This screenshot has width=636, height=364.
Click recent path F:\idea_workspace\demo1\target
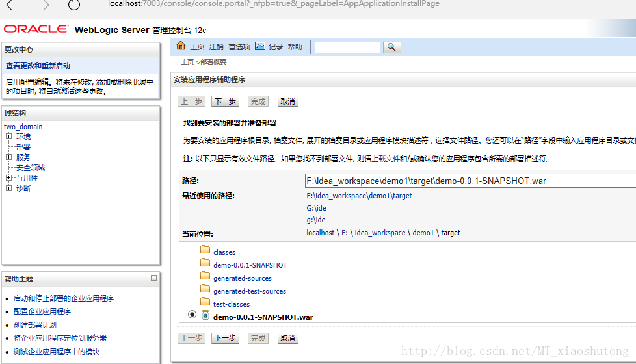[x=359, y=196]
